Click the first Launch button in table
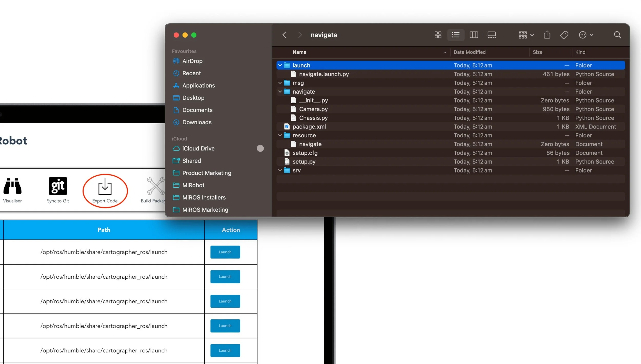Image resolution: width=641 pixels, height=364 pixels. tap(225, 252)
